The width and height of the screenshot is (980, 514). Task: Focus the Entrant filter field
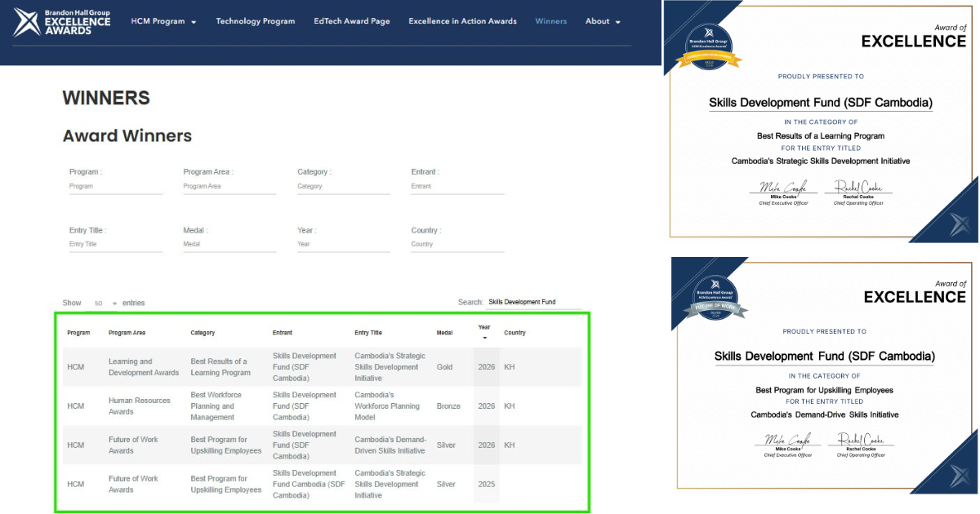pos(457,187)
